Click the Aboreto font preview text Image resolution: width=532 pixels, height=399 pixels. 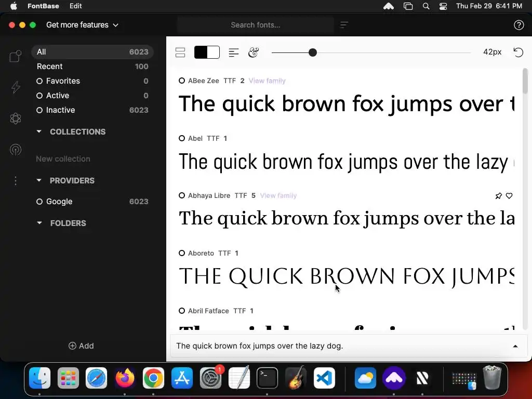click(347, 276)
